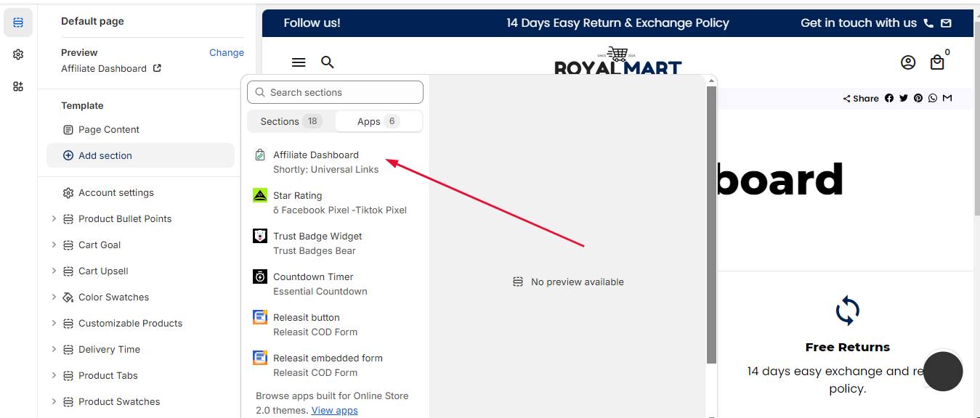Image resolution: width=980 pixels, height=418 pixels.
Task: Click the Countdown Timer app icon
Action: pos(259,276)
